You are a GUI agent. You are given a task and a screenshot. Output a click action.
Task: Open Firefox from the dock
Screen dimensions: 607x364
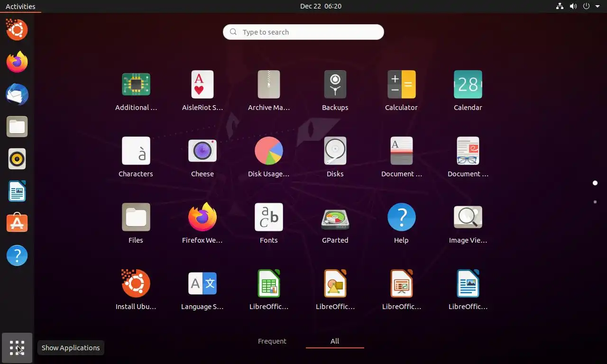coord(17,62)
